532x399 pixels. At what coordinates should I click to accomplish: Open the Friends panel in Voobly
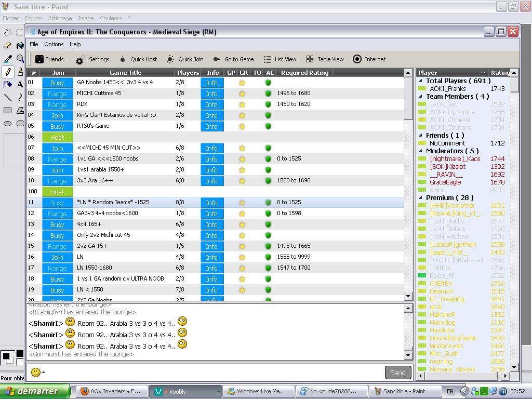tap(49, 59)
